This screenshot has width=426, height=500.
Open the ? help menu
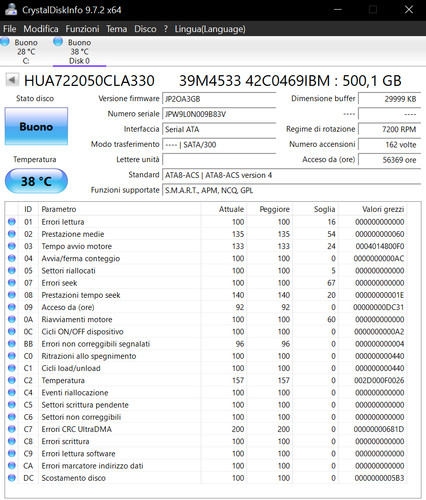click(x=166, y=29)
